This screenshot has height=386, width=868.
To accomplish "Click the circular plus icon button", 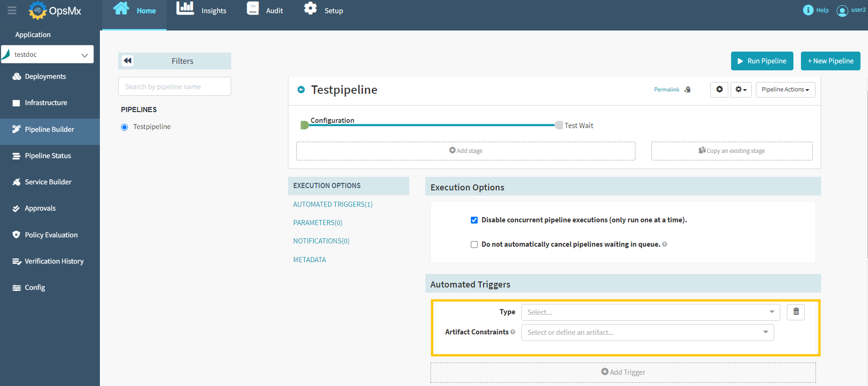I will tap(719, 90).
